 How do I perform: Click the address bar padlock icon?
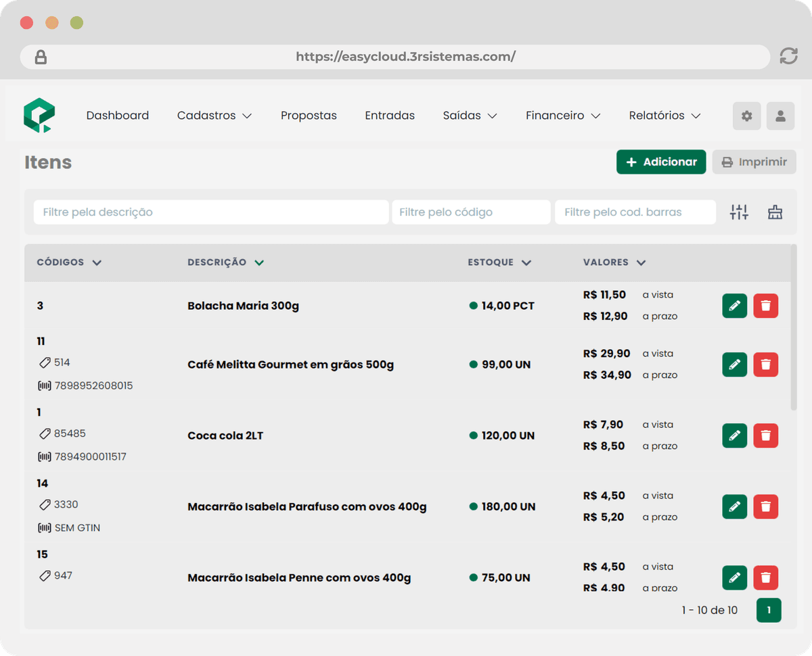tap(41, 57)
